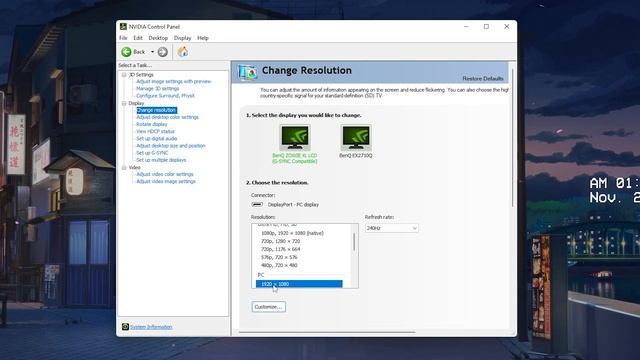This screenshot has width=640, height=360.
Task: Click the Restore Defaults link
Action: point(483,78)
